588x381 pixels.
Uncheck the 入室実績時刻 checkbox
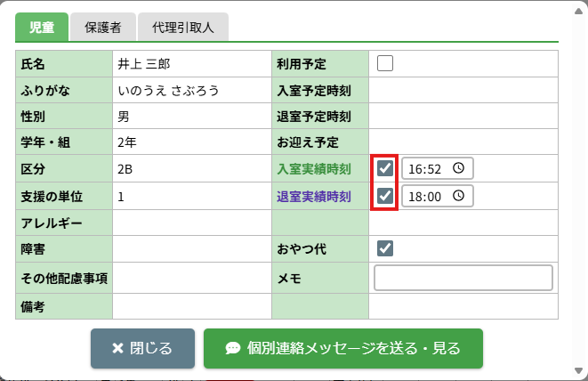pos(385,168)
